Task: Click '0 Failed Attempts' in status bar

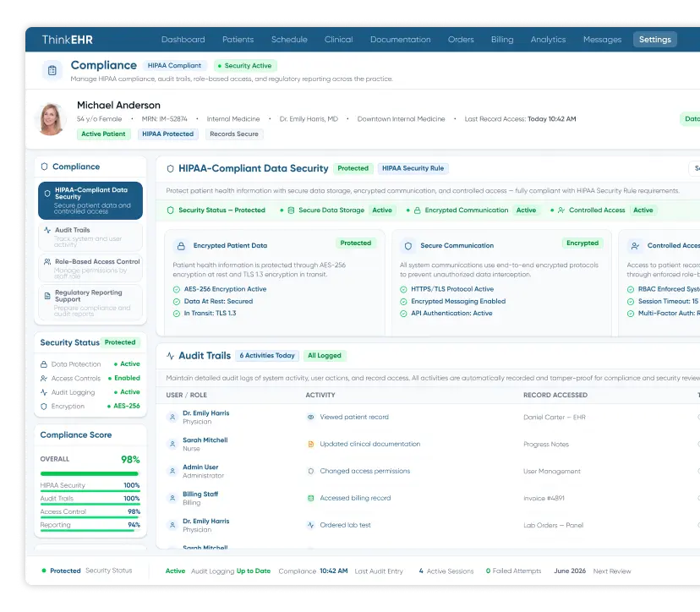Action: pos(513,571)
